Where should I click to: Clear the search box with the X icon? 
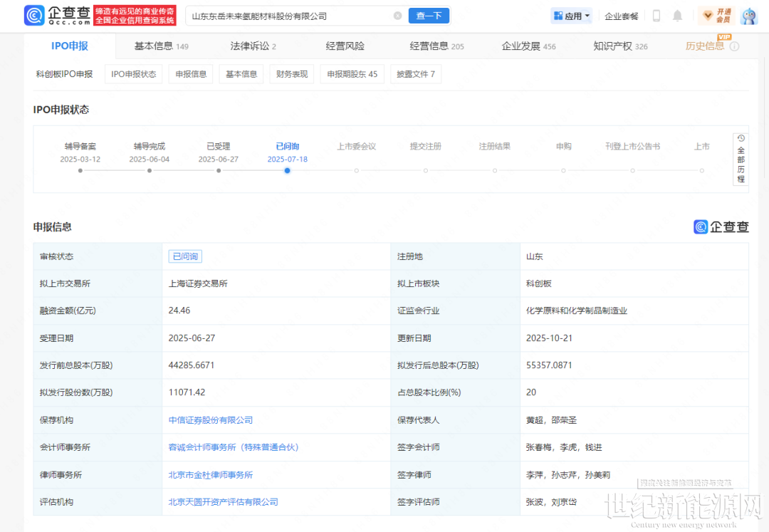pos(397,16)
